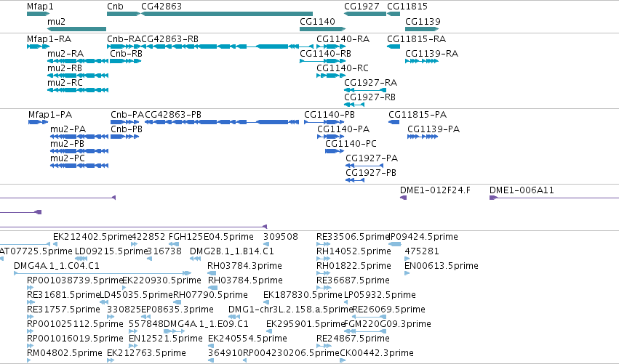Open EST EK220930.5prime
This screenshot has height=364, width=619.
(162, 280)
